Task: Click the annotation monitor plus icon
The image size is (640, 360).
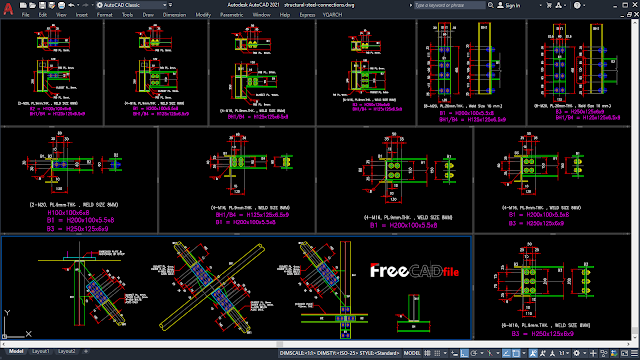Action: (593, 353)
